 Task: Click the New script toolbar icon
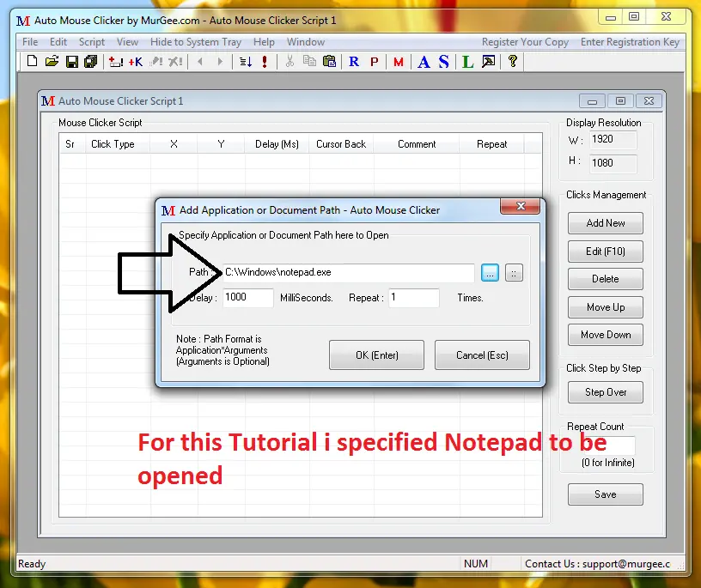coord(32,61)
